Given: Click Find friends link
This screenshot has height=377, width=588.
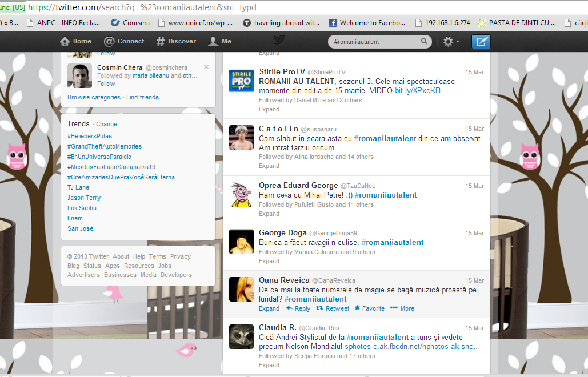Looking at the screenshot, I should coord(142,97).
